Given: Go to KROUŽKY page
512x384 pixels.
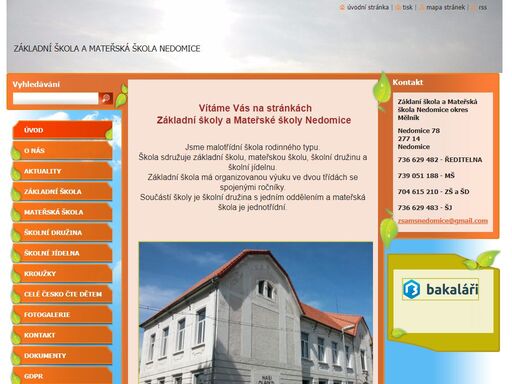Looking at the screenshot, I should (62, 274).
